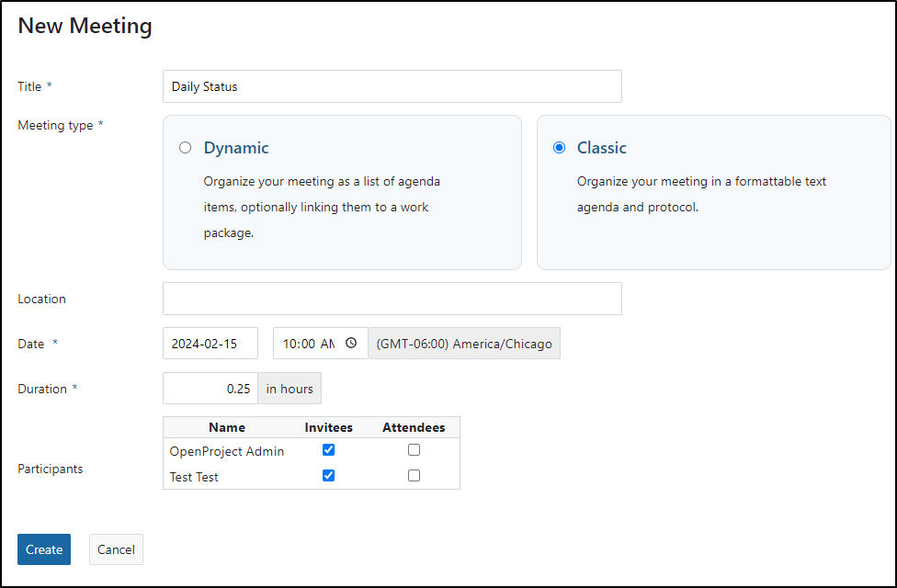The width and height of the screenshot is (897, 588).
Task: Click the Create button
Action: click(x=44, y=549)
